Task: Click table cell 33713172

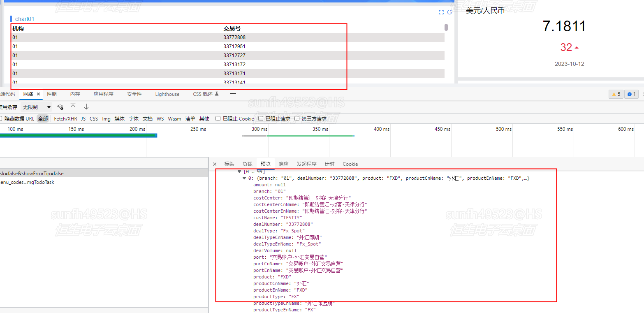Action: pyautogui.click(x=234, y=65)
